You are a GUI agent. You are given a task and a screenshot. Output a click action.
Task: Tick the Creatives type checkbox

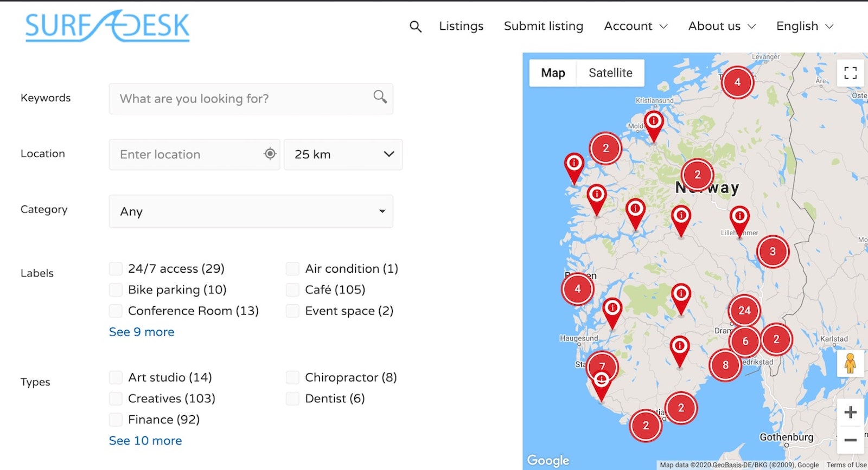point(116,399)
